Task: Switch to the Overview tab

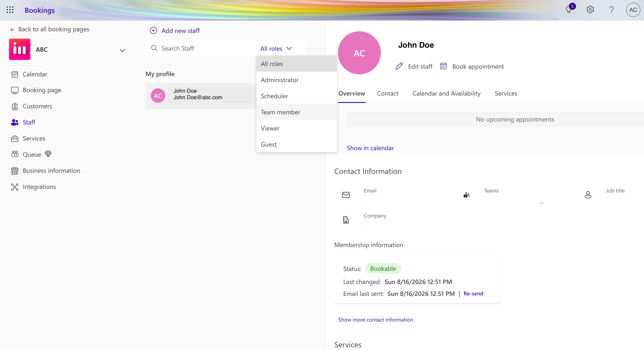Action: pyautogui.click(x=352, y=93)
